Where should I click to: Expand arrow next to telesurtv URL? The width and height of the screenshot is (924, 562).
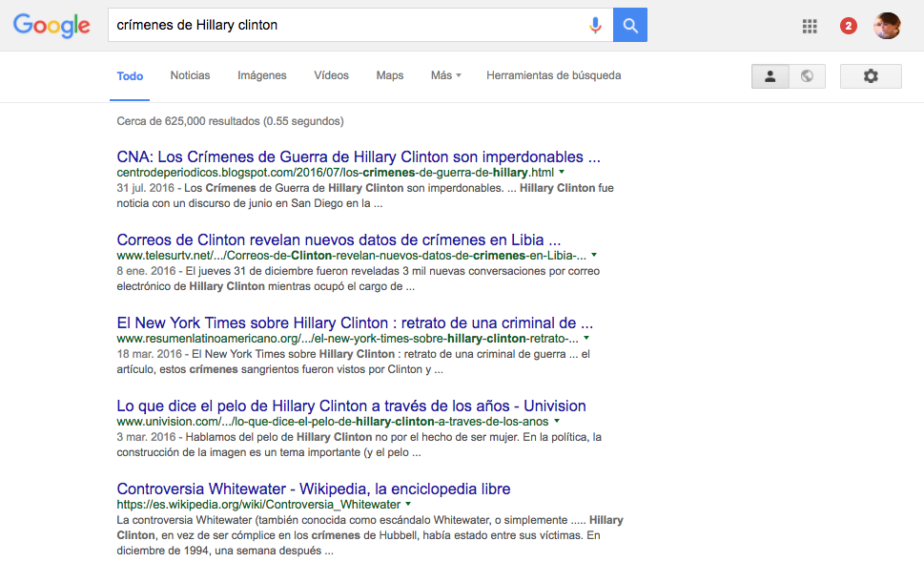594,256
